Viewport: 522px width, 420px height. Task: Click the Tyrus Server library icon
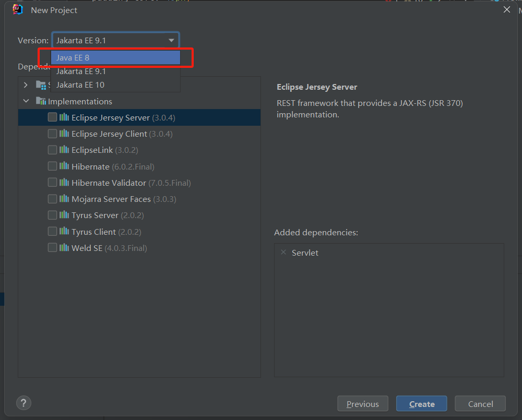pyautogui.click(x=64, y=215)
